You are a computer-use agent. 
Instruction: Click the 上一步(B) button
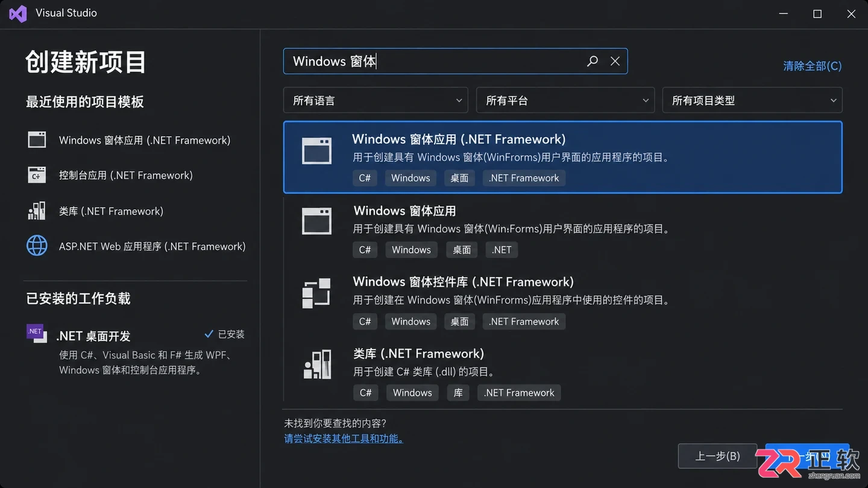717,456
